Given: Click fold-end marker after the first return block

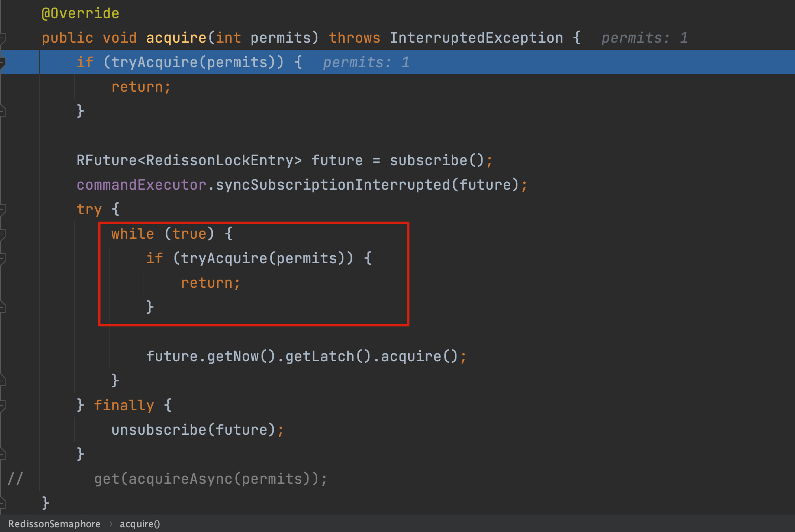Looking at the screenshot, I should (x=2, y=111).
